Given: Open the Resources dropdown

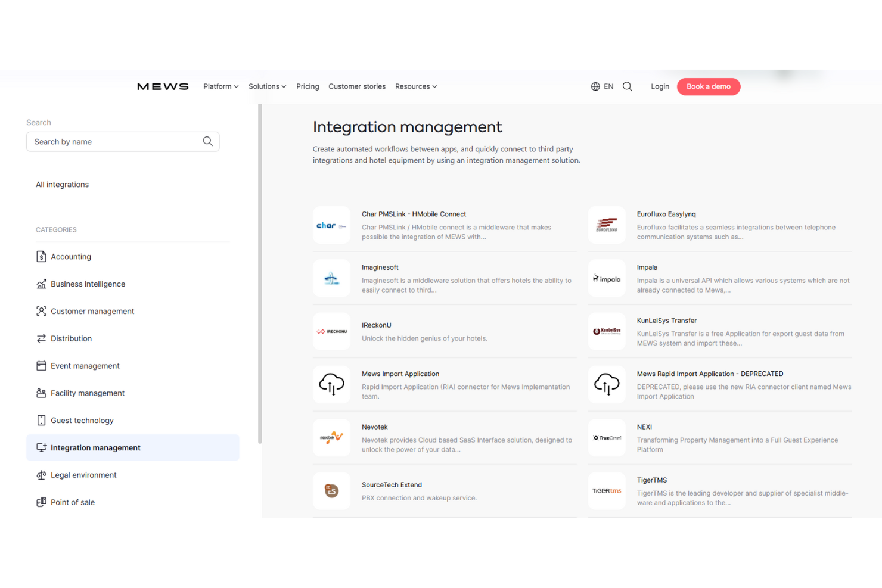Looking at the screenshot, I should [415, 86].
